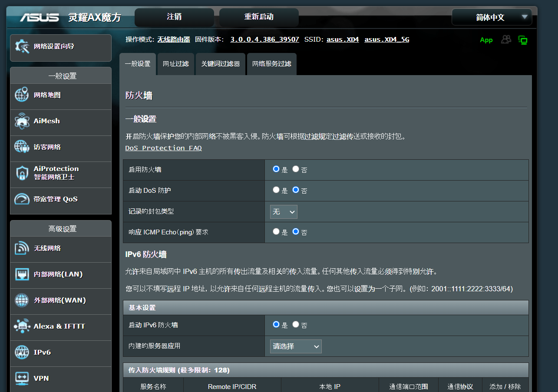Choose 否 for 启动 DoS 防护

click(296, 190)
